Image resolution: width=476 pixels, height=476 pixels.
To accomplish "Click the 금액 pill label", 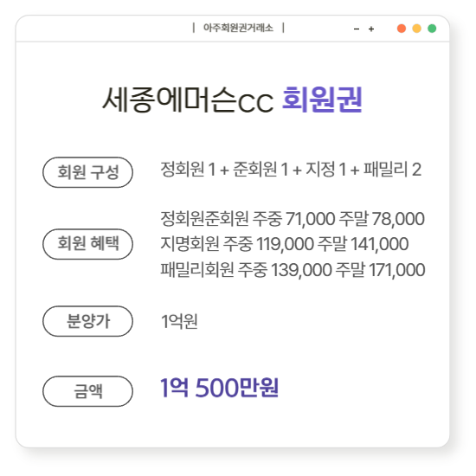I will [x=87, y=391].
